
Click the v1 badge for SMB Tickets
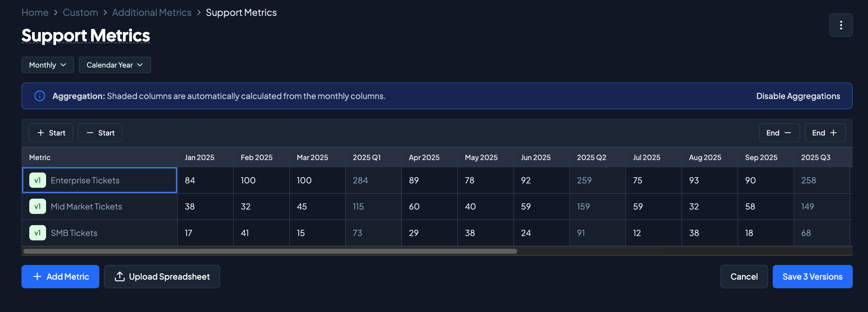pos(37,233)
